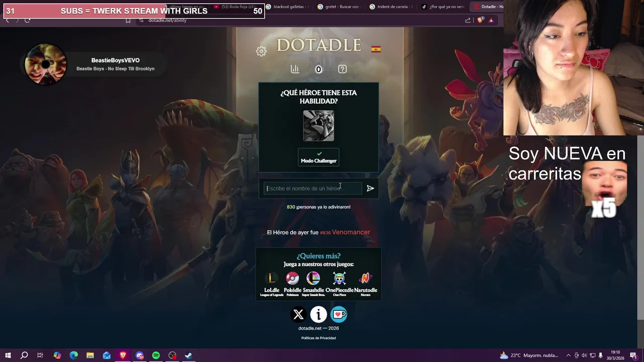Open OBS Studio from the taskbar
644x362 pixels.
173,355
